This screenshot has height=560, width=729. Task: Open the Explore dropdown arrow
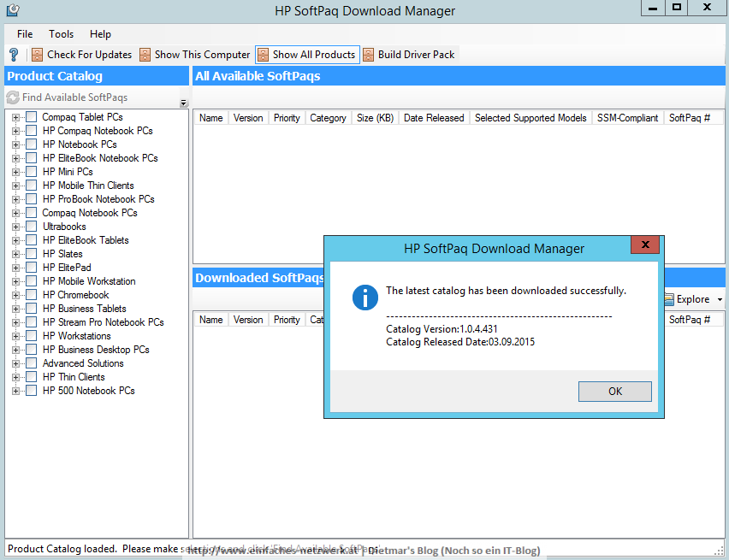720,300
